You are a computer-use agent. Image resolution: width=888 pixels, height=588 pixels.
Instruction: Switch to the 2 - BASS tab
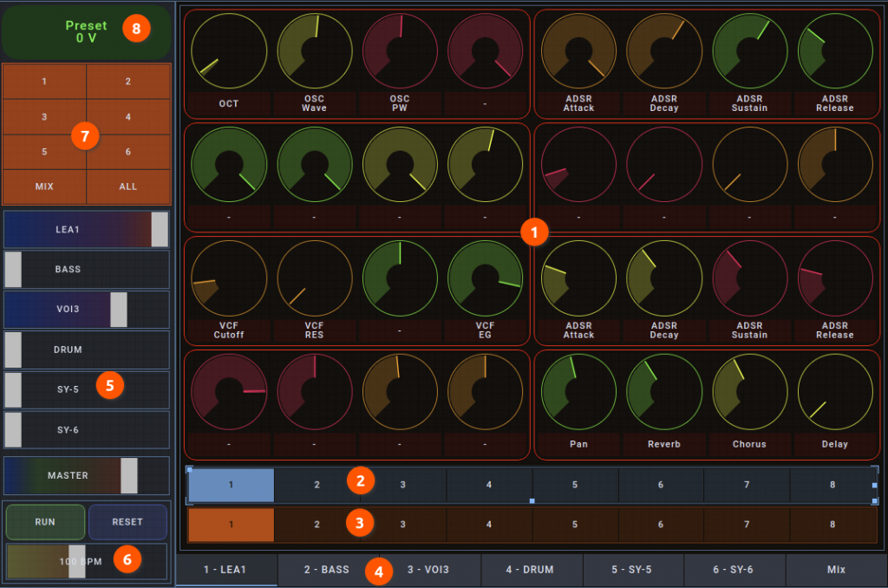[329, 570]
